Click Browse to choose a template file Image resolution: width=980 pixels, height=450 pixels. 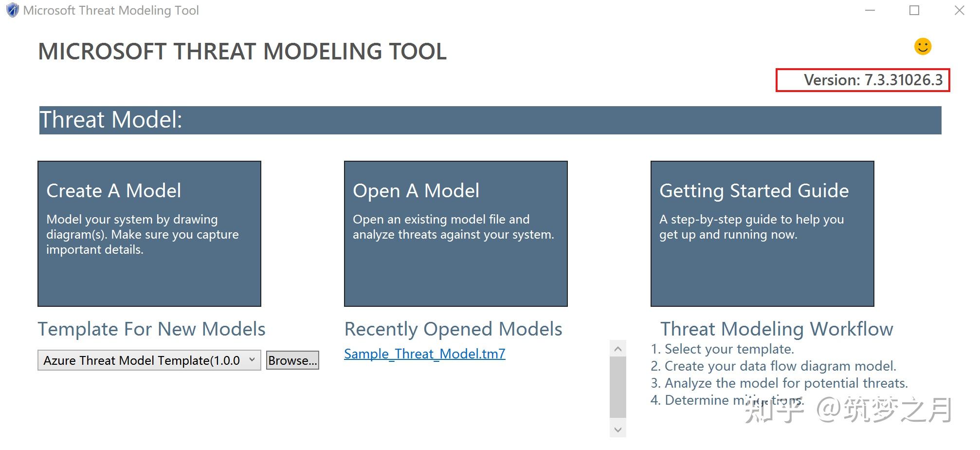tap(292, 360)
